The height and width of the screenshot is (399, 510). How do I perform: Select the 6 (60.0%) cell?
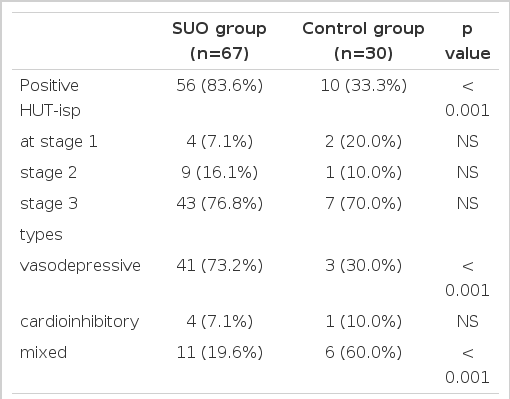click(x=364, y=352)
